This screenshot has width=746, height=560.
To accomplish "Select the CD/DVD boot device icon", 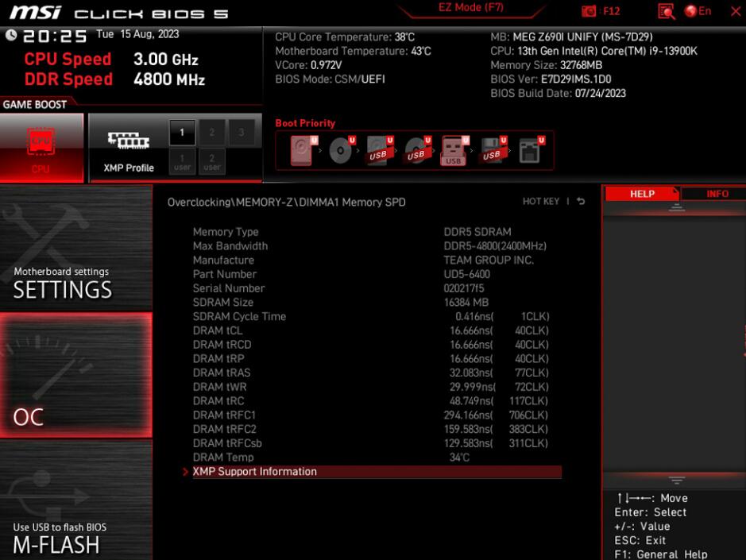I will coord(342,149).
